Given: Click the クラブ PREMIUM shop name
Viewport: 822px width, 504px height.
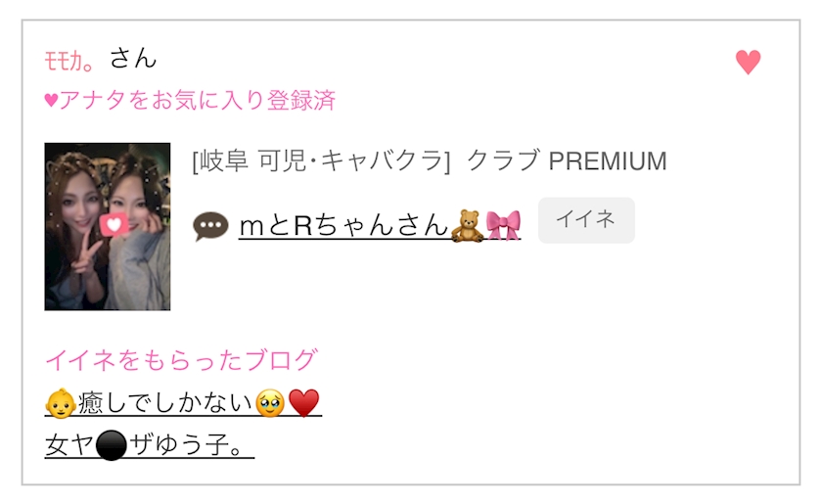Looking at the screenshot, I should coord(567,160).
